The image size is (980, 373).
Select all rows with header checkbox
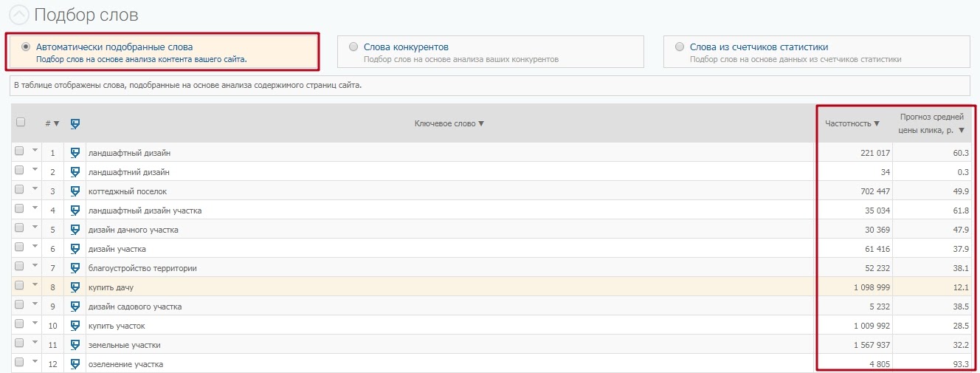click(20, 123)
